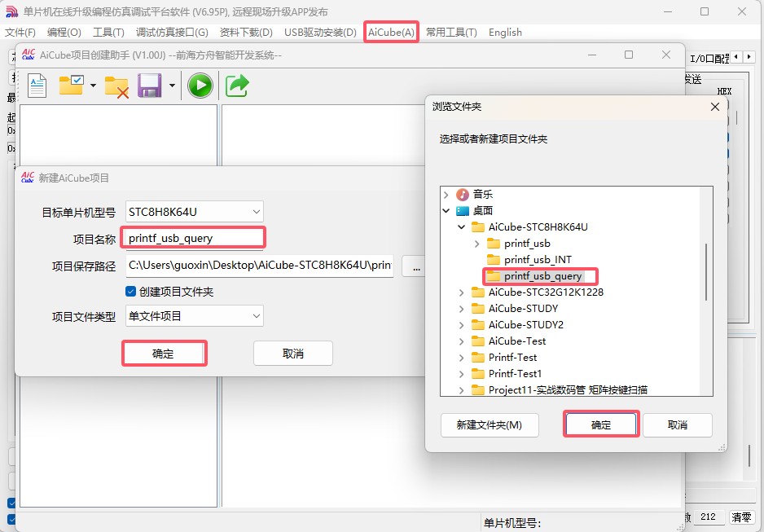Click tab scroll left arrow near I/O口配置
764x532 pixels.
click(x=735, y=57)
